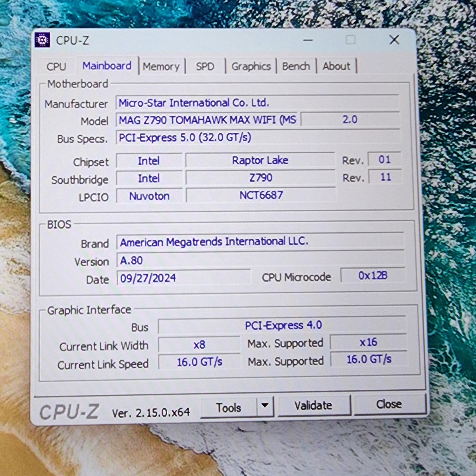Click the Model field MAG Z790 TOMAHAWK
This screenshot has width=476, height=476.
click(206, 120)
